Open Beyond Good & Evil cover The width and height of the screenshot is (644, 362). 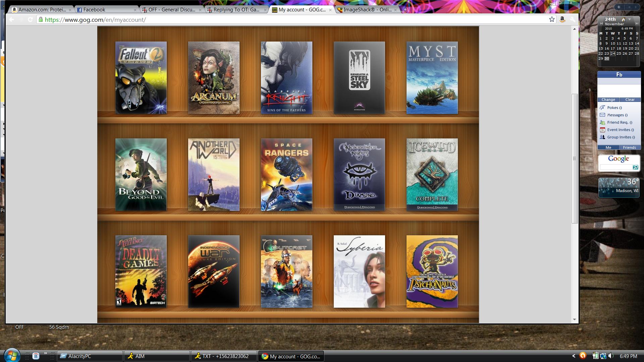141,175
